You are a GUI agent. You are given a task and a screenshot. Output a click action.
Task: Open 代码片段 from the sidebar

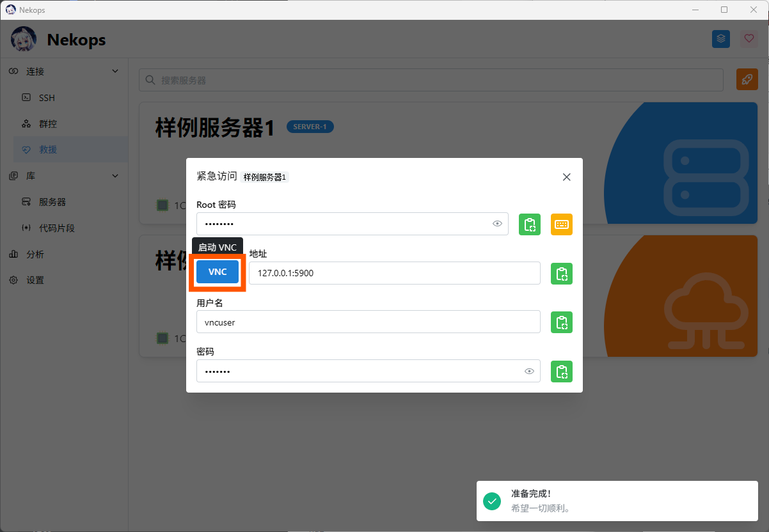(56, 228)
